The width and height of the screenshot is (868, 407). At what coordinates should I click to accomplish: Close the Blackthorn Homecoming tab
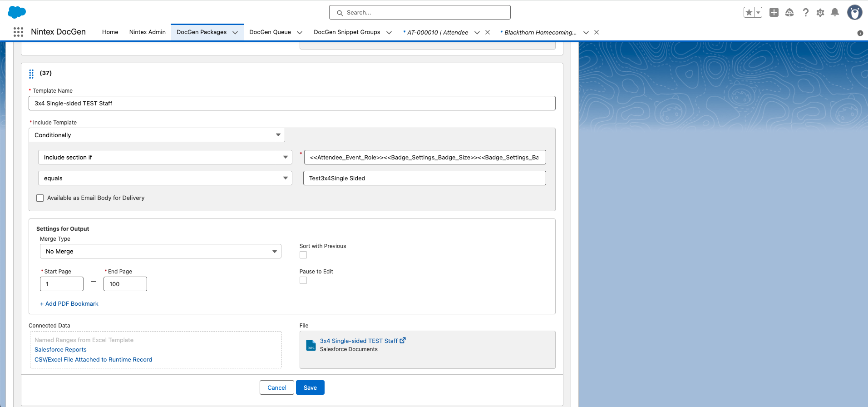click(x=597, y=32)
